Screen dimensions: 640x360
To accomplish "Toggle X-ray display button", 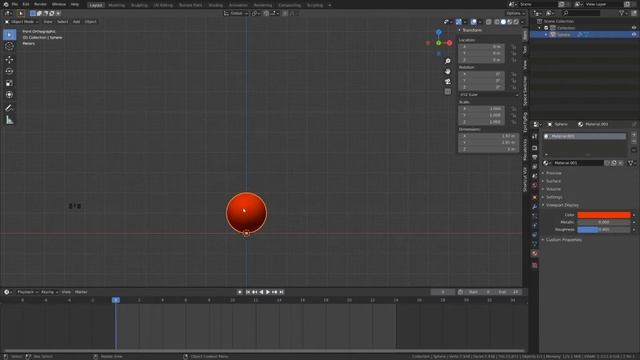I will coord(489,22).
